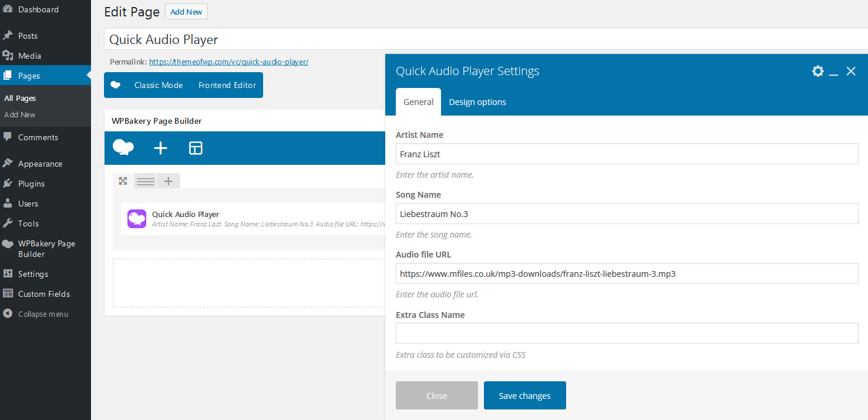The height and width of the screenshot is (420, 868).
Task: Select Add New under Pages submenu
Action: click(x=20, y=114)
